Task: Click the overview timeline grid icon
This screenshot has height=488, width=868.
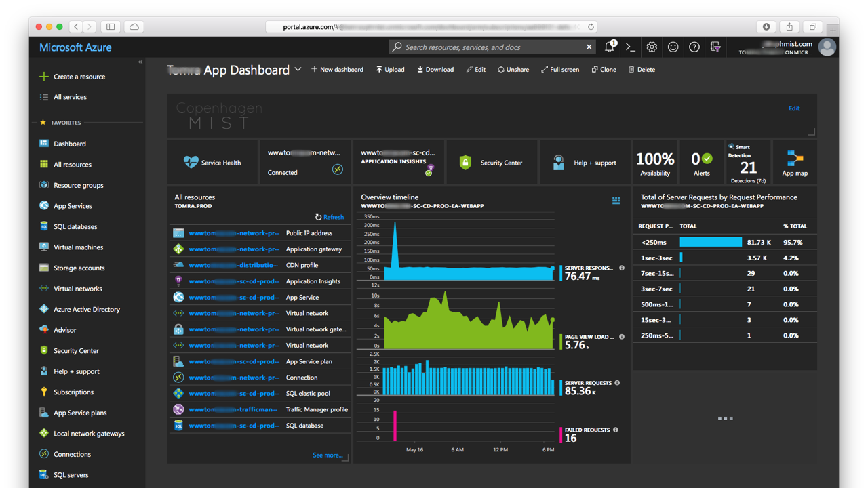Action: click(616, 200)
